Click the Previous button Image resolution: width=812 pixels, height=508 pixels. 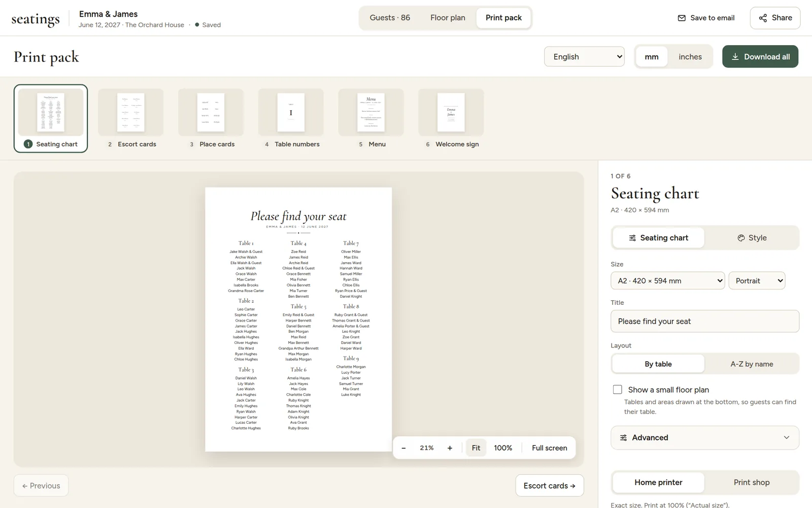coord(41,486)
